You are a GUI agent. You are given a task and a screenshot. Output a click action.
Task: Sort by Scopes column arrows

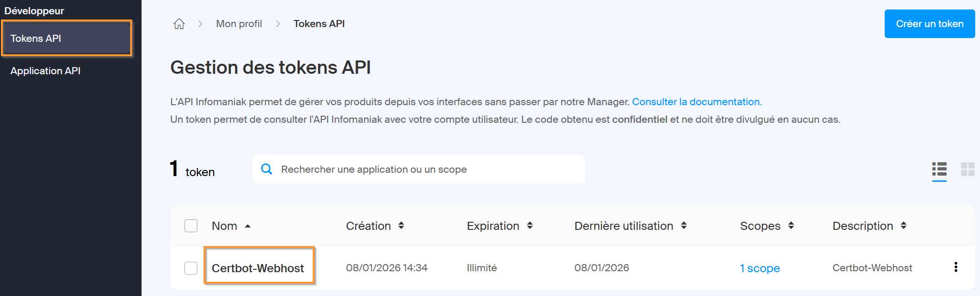pyautogui.click(x=791, y=226)
